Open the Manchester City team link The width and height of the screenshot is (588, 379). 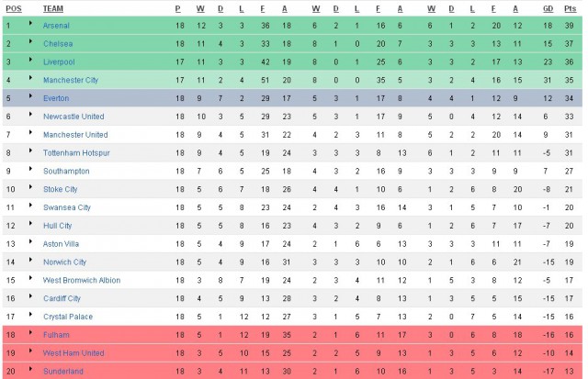pyautogui.click(x=70, y=80)
